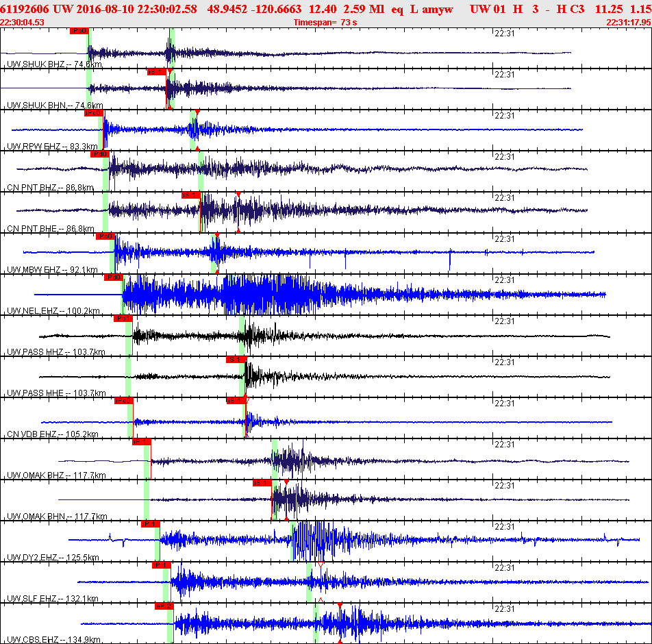Screen dimensions: 652x644
Task: Select the iPd0 pick flag on PNT BHZ trace
Action: (100, 154)
